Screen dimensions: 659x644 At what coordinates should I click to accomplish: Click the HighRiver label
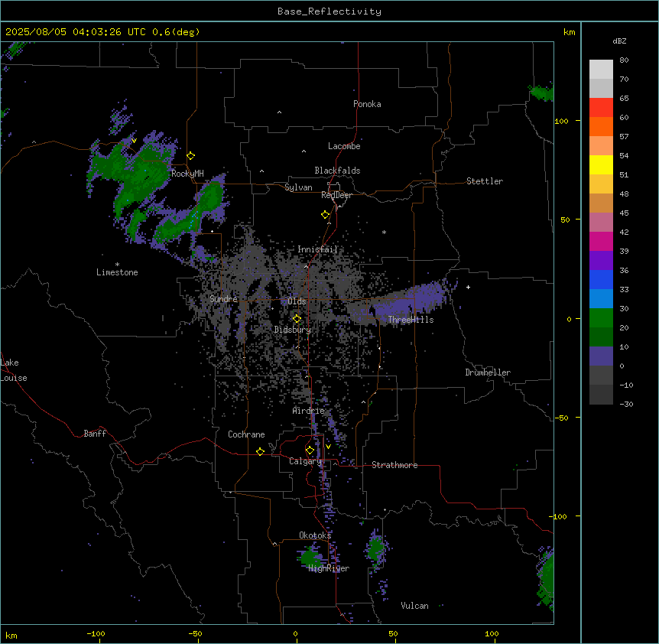coord(329,568)
